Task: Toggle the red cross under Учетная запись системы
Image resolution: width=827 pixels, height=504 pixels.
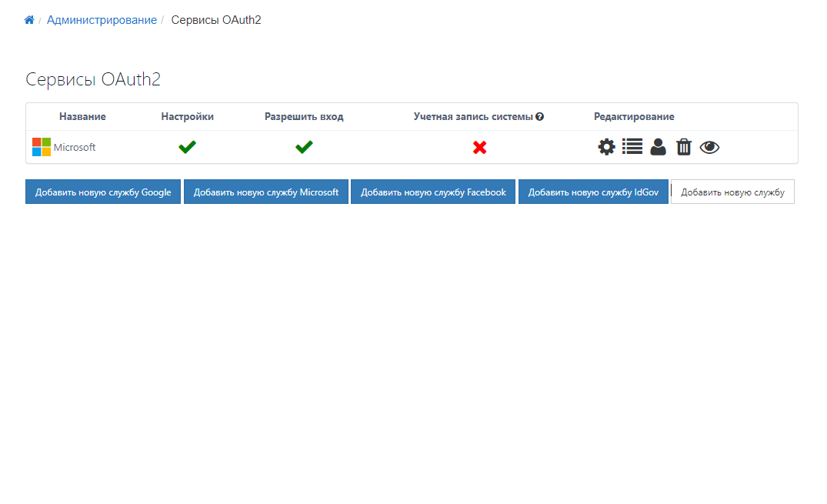Action: point(479,147)
